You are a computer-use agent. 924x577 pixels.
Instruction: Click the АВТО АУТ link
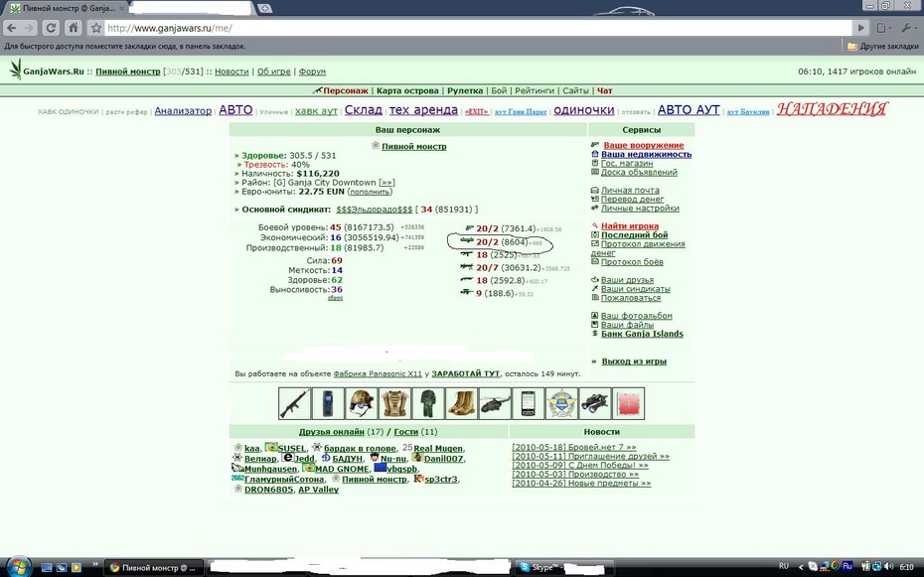click(689, 110)
